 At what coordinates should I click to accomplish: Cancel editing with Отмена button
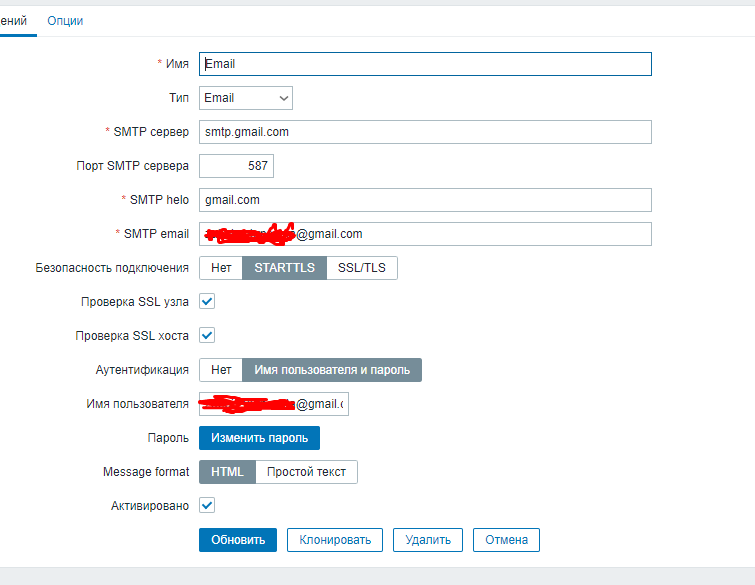pos(506,540)
